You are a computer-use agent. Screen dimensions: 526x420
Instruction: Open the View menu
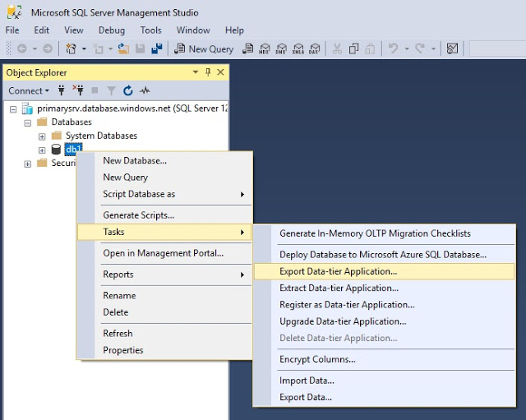pos(74,30)
